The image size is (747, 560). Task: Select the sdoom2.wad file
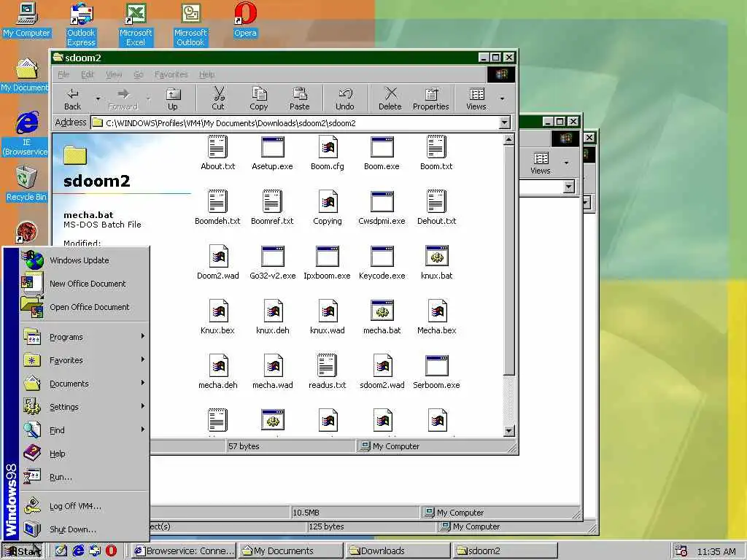pos(382,371)
